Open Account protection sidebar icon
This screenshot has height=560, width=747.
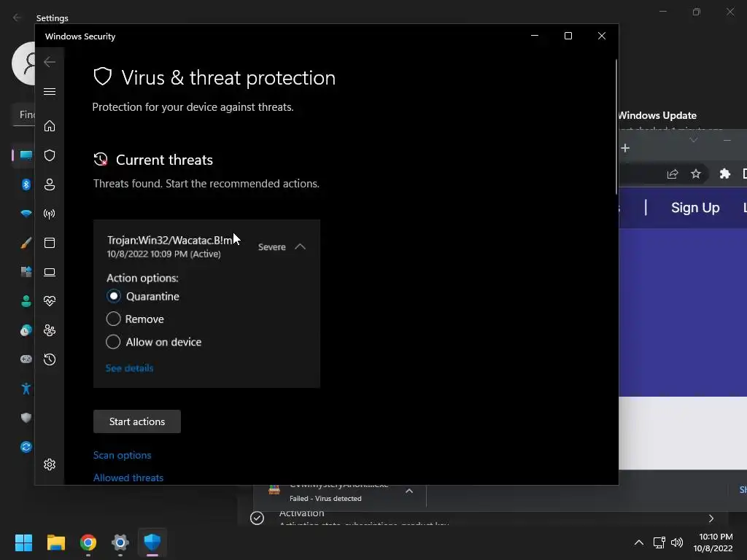pyautogui.click(x=50, y=184)
